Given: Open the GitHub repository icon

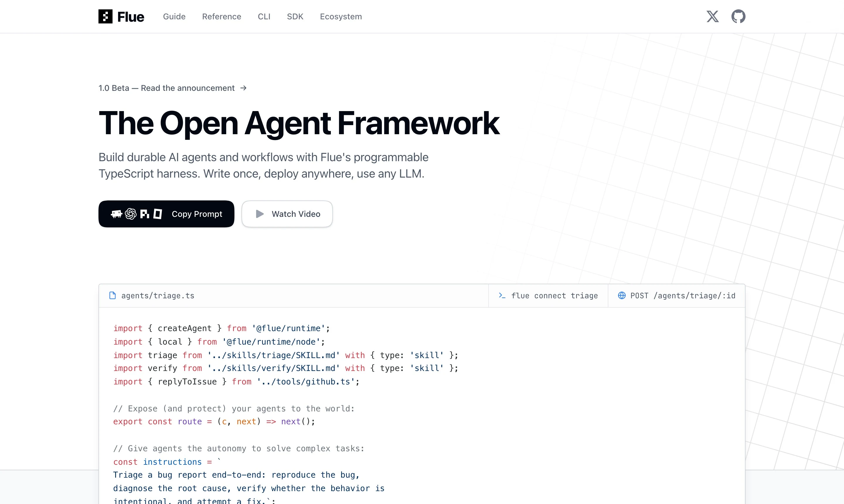Looking at the screenshot, I should tap(738, 16).
